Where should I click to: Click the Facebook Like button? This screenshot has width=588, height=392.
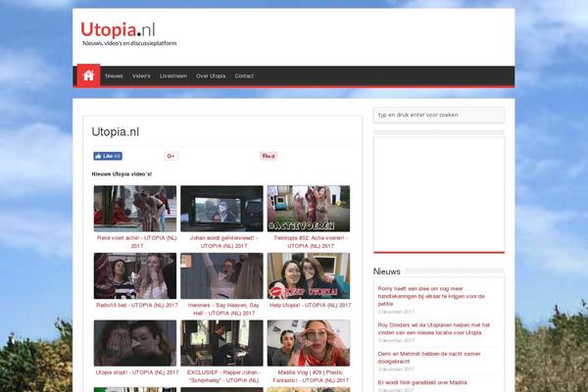coord(108,156)
